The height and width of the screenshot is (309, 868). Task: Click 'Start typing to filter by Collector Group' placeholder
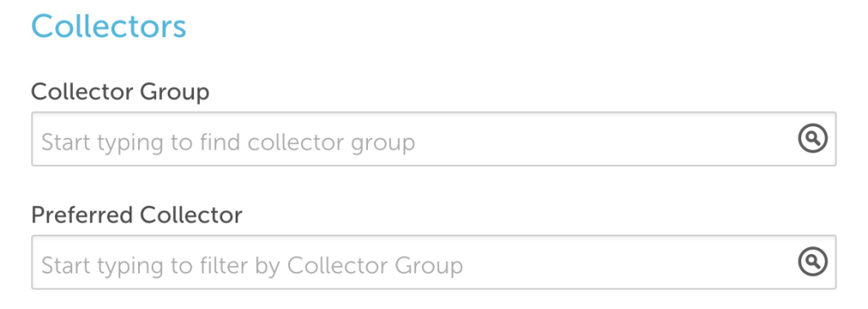[x=252, y=266]
